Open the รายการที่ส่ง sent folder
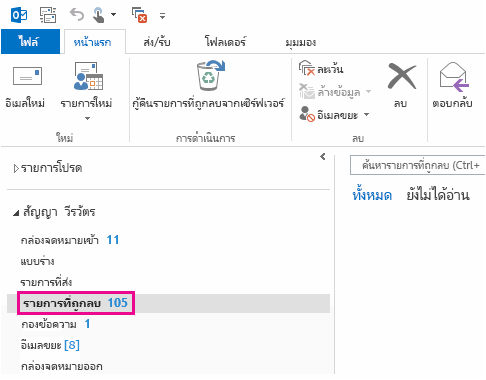This screenshot has width=486, height=380. pos(46,282)
